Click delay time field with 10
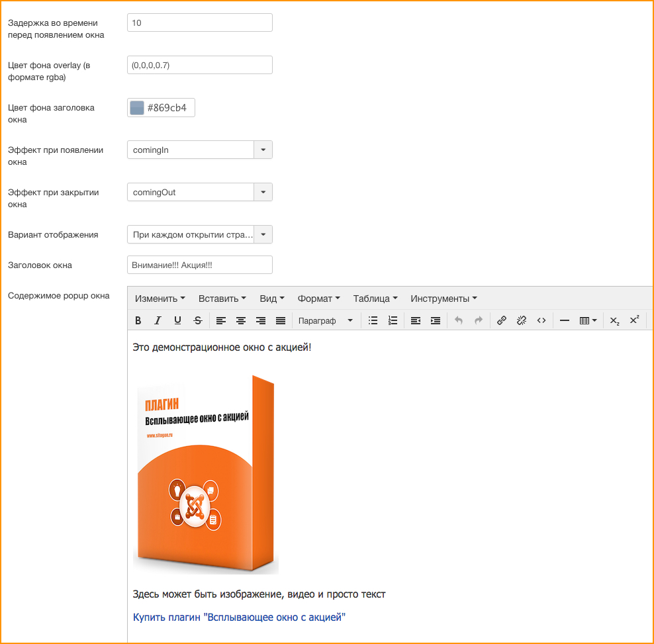This screenshot has width=654, height=644. [x=200, y=23]
